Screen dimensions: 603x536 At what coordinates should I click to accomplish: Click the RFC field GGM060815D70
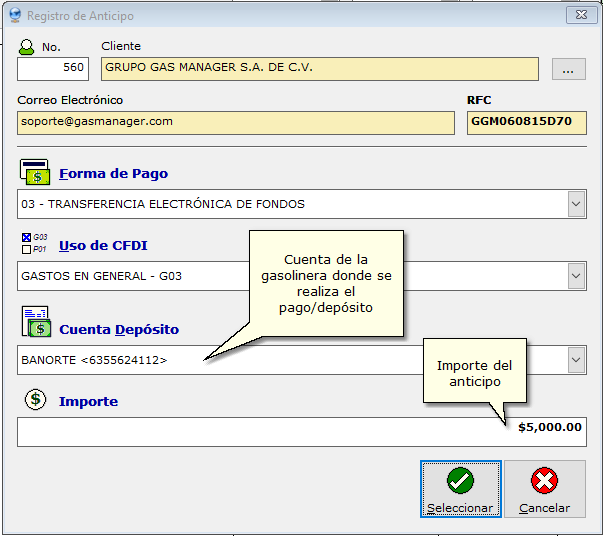tap(526, 122)
